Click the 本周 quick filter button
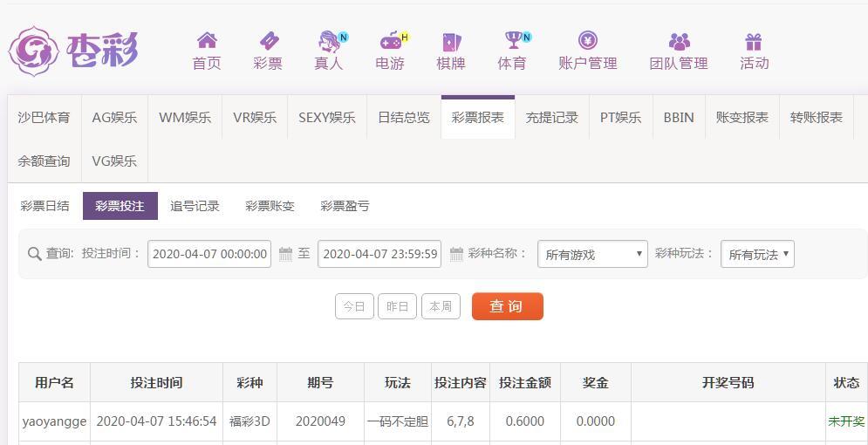Viewport: 868px width, 445px height. pyautogui.click(x=441, y=306)
